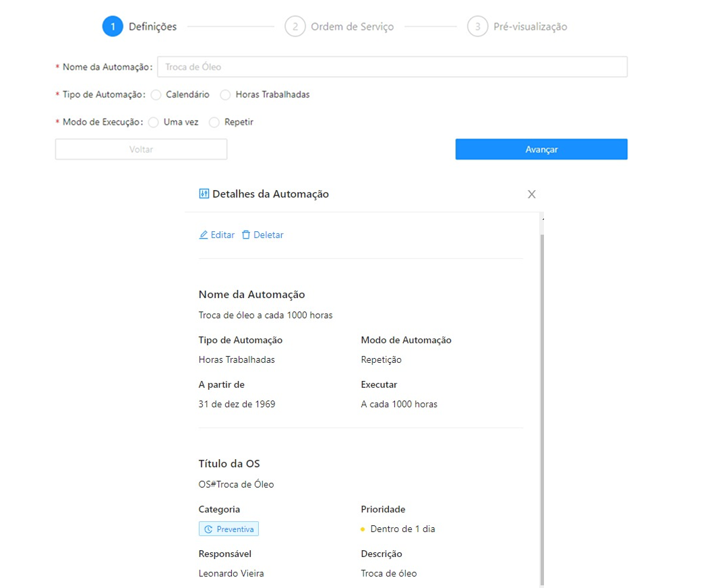Click the 'Modo de Automação' label
The image size is (728, 588).
(x=406, y=340)
